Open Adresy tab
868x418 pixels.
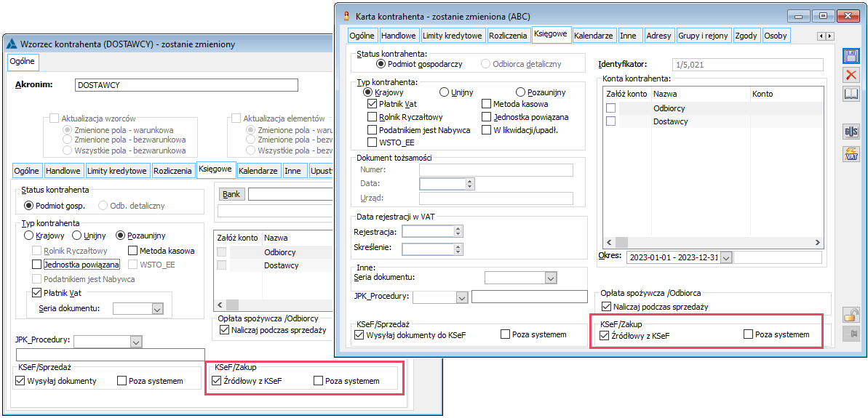click(x=658, y=36)
